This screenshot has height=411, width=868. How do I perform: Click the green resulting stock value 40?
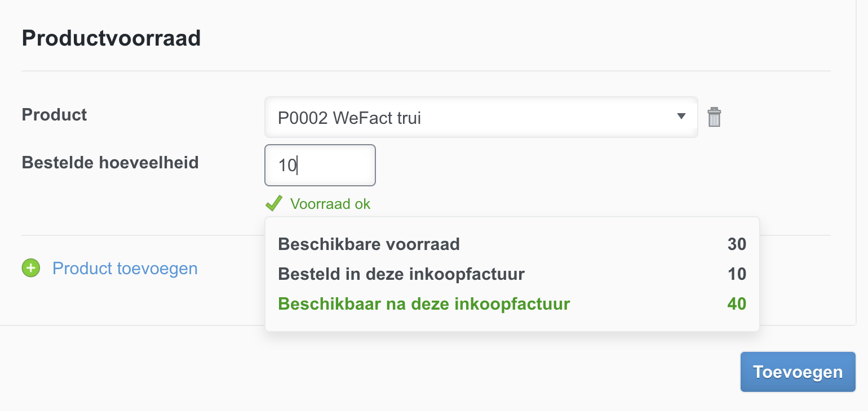click(737, 304)
